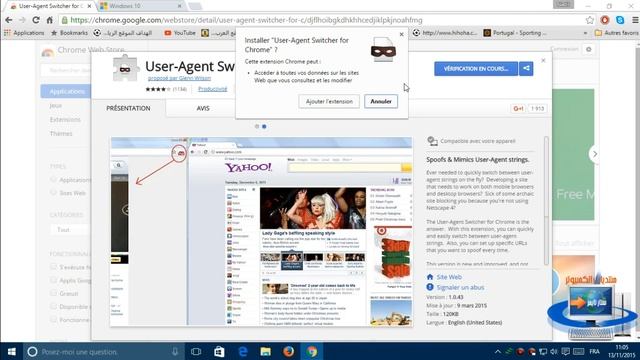Show hidden system tray icons
This screenshot has width=640, height=360.
(x=498, y=351)
